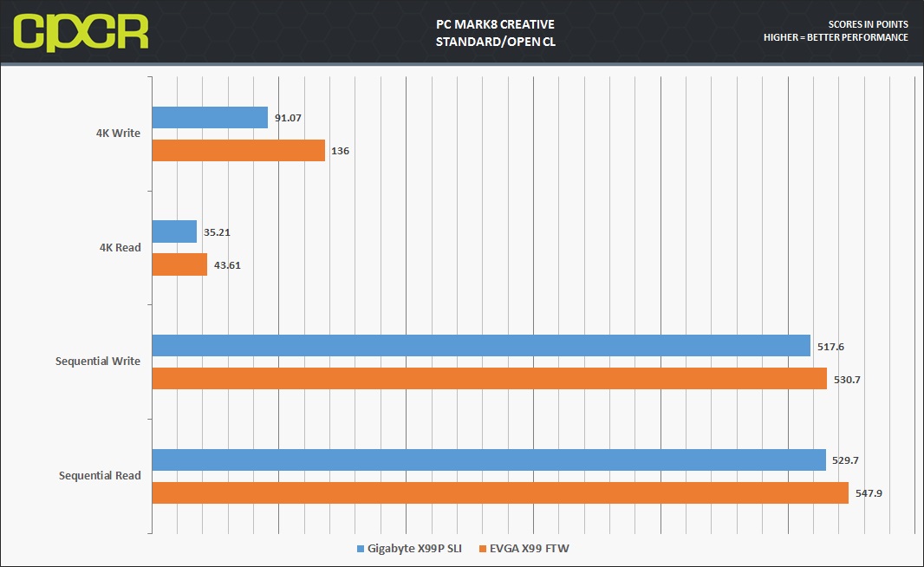924x567 pixels.
Task: Click the "Sequential Read" axis label
Action: tap(100, 476)
